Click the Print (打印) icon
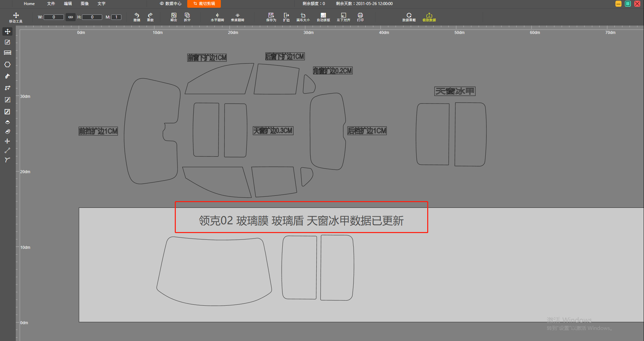The height and width of the screenshot is (341, 644). [360, 17]
